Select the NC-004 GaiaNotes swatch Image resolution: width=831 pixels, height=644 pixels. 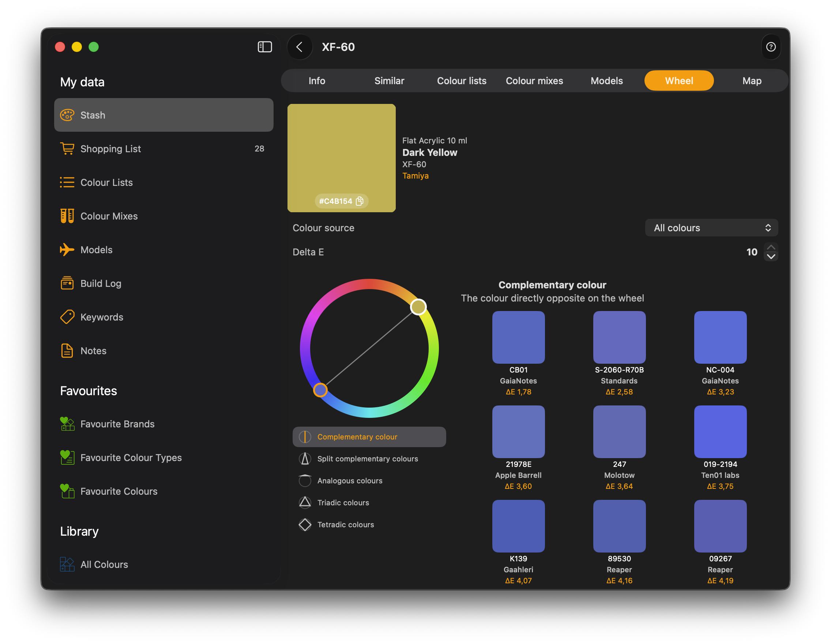click(x=720, y=337)
